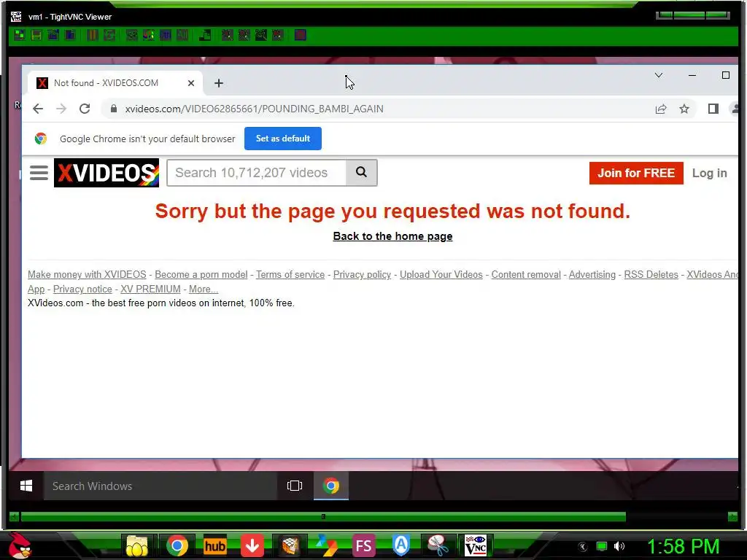This screenshot has height=560, width=747.
Task: Click the Share this page icon
Action: (x=661, y=109)
